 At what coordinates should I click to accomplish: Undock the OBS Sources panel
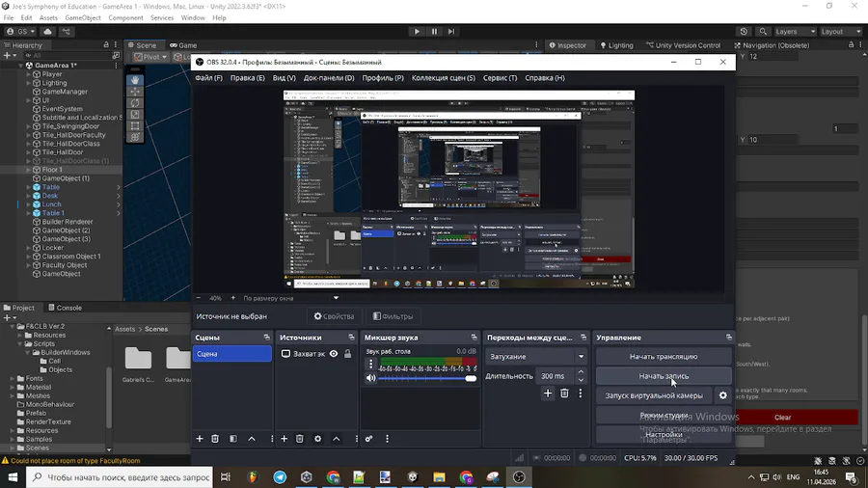351,338
